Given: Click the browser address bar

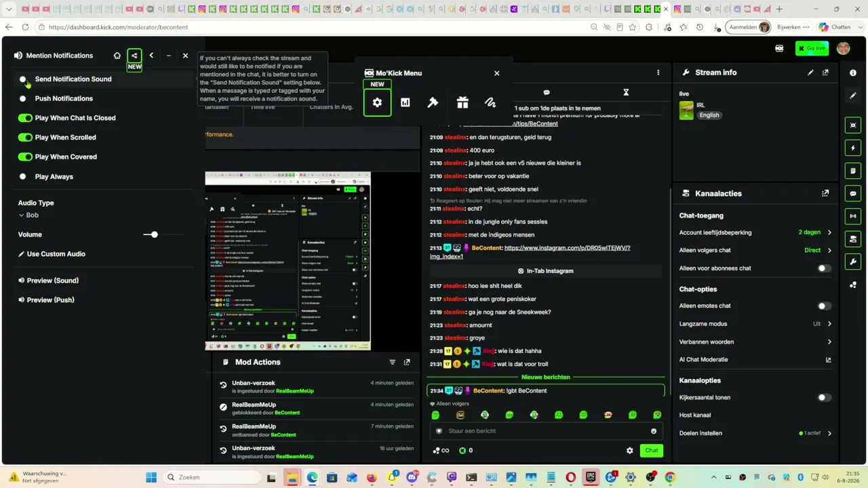Looking at the screenshot, I should (x=312, y=27).
